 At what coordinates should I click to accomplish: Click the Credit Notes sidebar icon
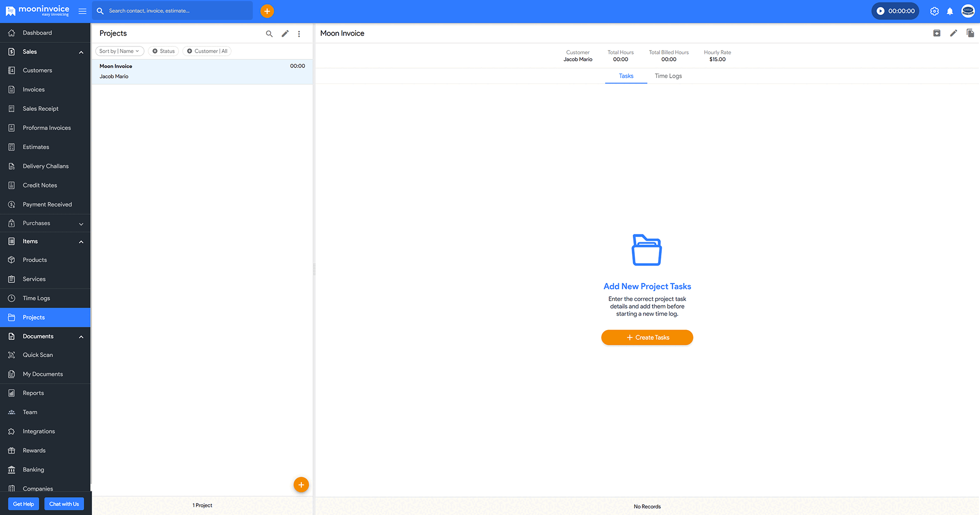12,185
